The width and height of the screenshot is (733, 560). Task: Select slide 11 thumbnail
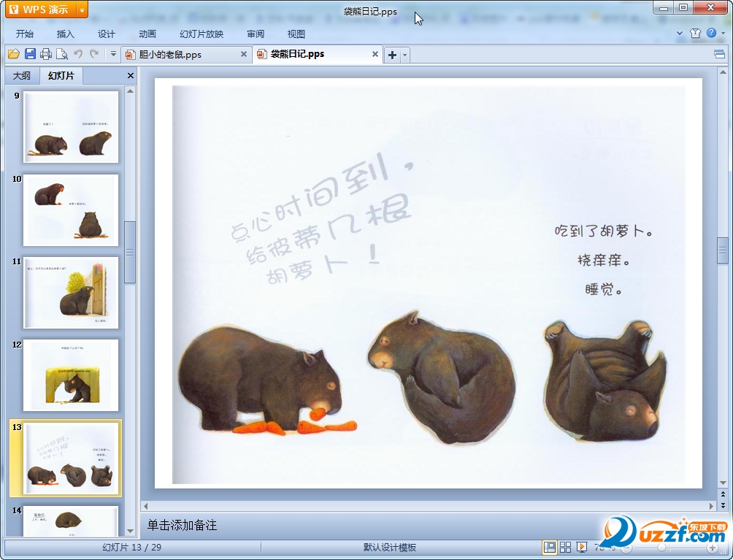[x=71, y=293]
